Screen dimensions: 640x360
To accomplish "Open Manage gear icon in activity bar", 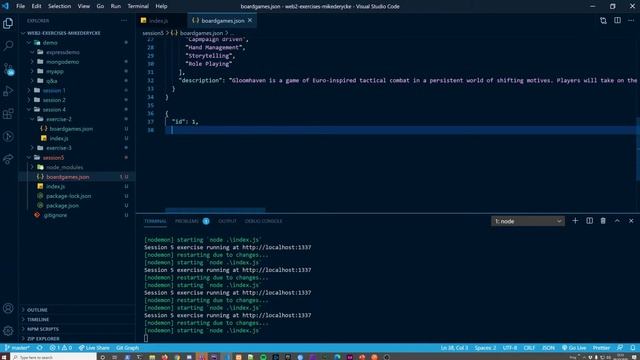I will (x=8, y=331).
